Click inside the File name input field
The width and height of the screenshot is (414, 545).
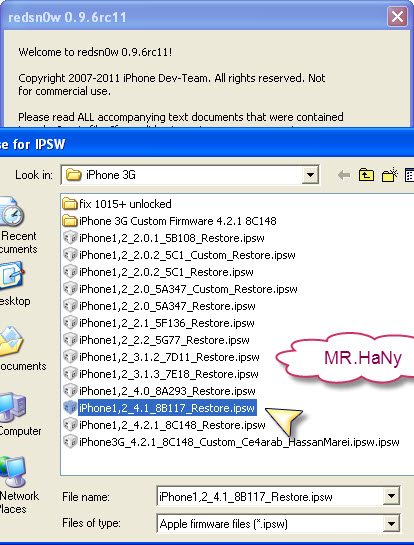click(270, 496)
